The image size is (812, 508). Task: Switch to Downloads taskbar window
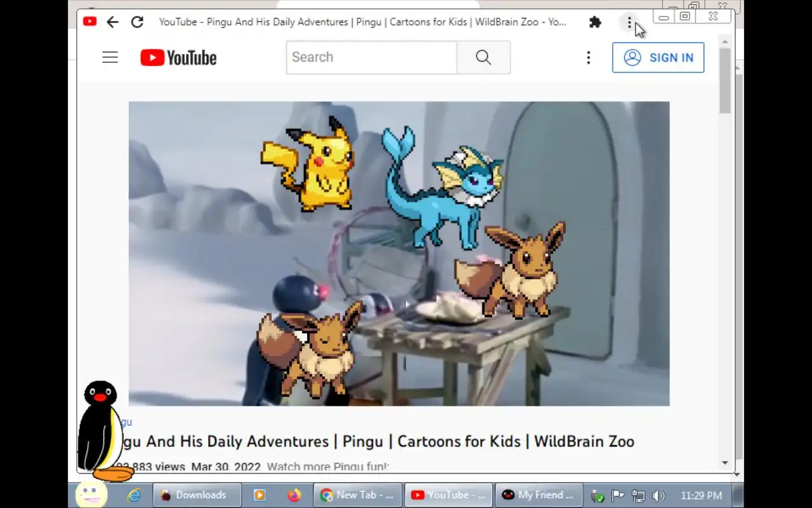(x=197, y=495)
